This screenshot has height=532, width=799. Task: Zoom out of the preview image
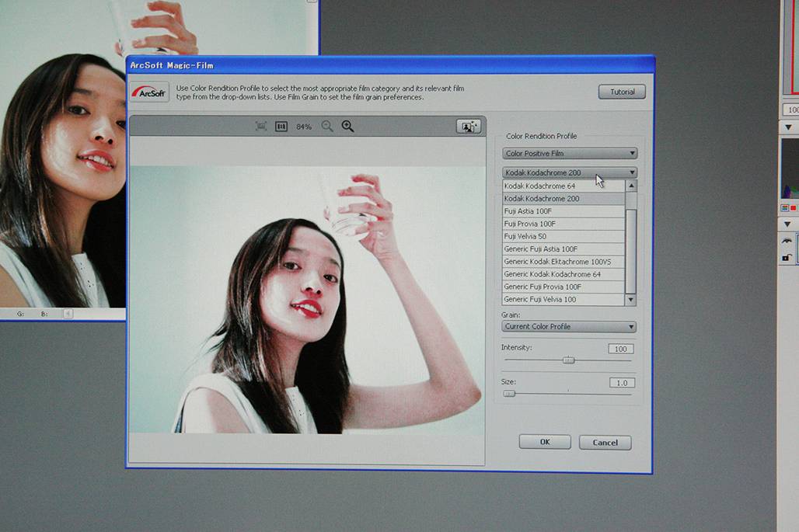point(327,127)
